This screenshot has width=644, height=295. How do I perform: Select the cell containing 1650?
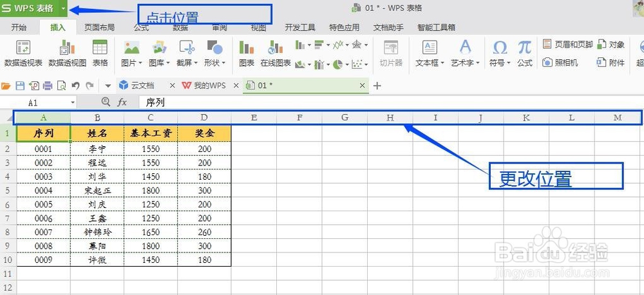tap(151, 232)
